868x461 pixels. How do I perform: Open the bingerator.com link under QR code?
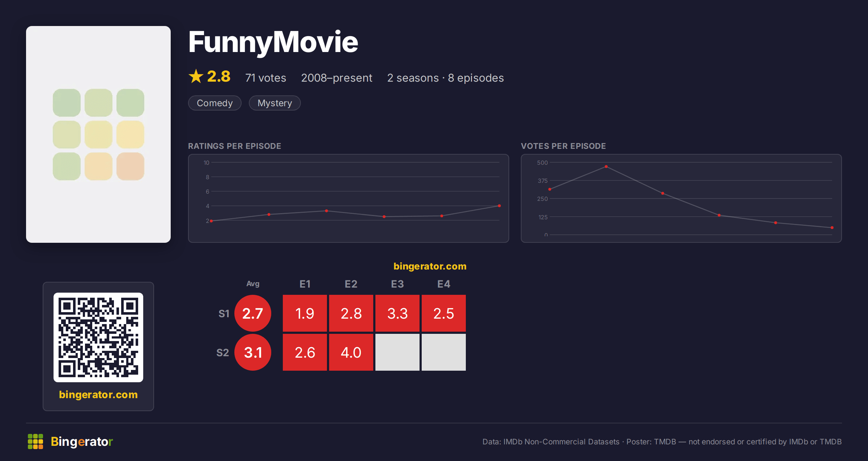(x=98, y=395)
